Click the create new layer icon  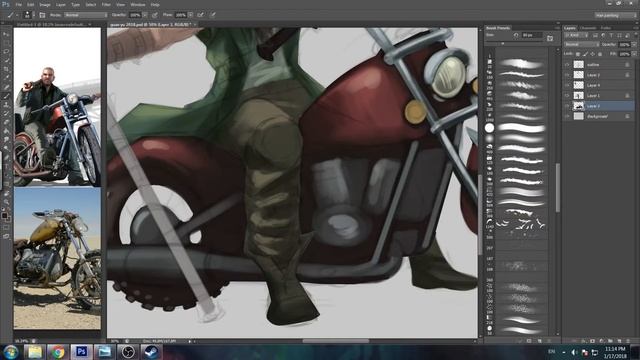[x=619, y=341]
